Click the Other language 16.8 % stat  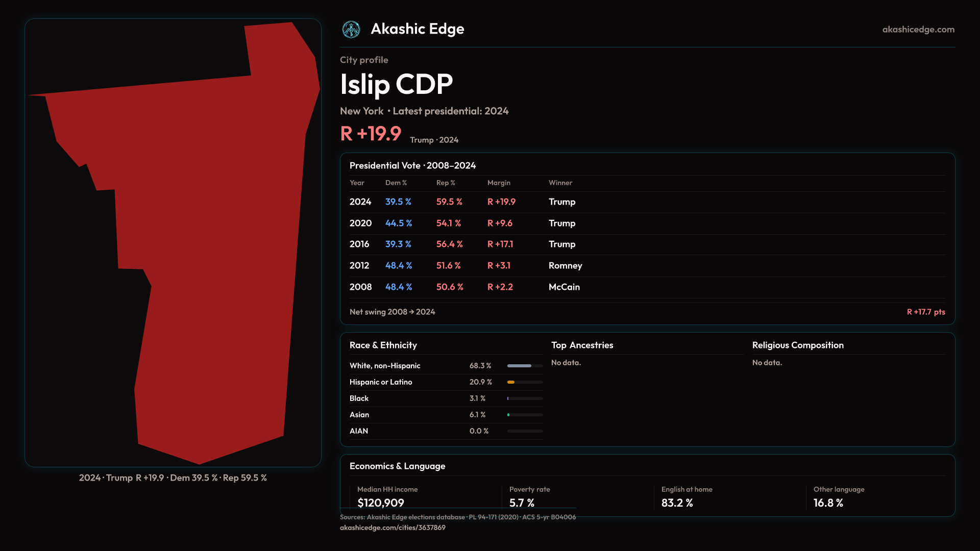click(828, 503)
